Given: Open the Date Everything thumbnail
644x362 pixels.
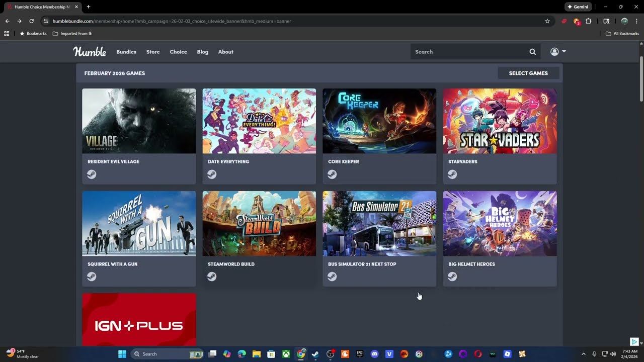Looking at the screenshot, I should click(x=259, y=121).
